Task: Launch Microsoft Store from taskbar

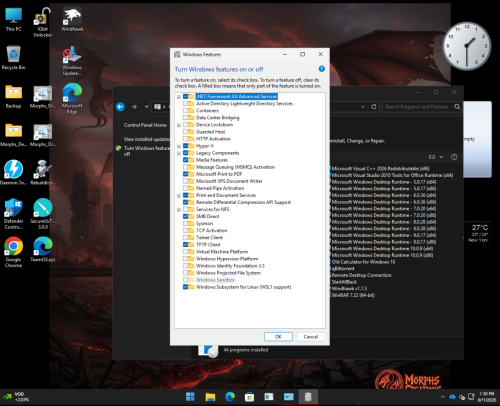Action: coord(249,397)
